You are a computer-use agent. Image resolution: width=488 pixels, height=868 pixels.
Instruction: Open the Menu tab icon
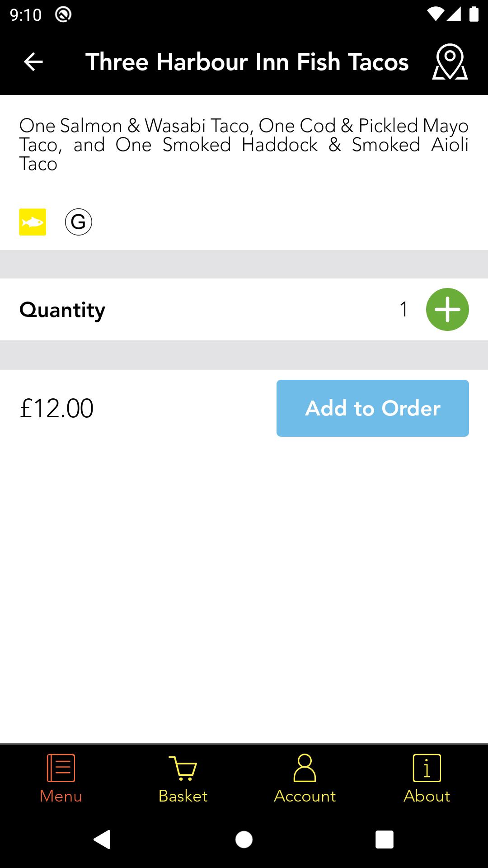click(61, 768)
